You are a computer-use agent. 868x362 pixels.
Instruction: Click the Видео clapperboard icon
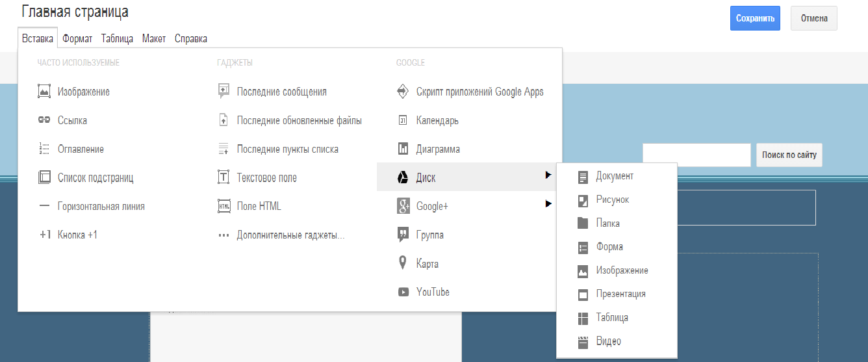[583, 341]
